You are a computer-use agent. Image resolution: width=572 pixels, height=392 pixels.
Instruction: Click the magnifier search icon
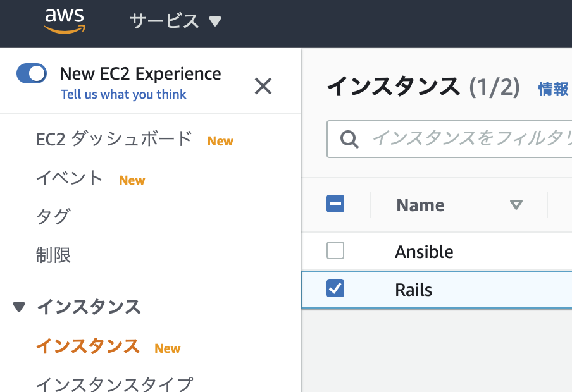pyautogui.click(x=349, y=139)
